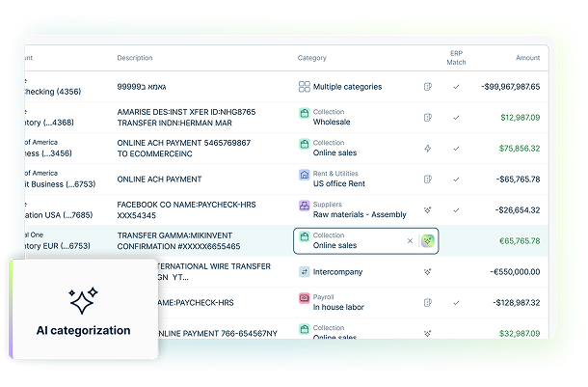Click ERP match checkmark in $12,987.09 row
588x387 pixels.
[x=456, y=118]
